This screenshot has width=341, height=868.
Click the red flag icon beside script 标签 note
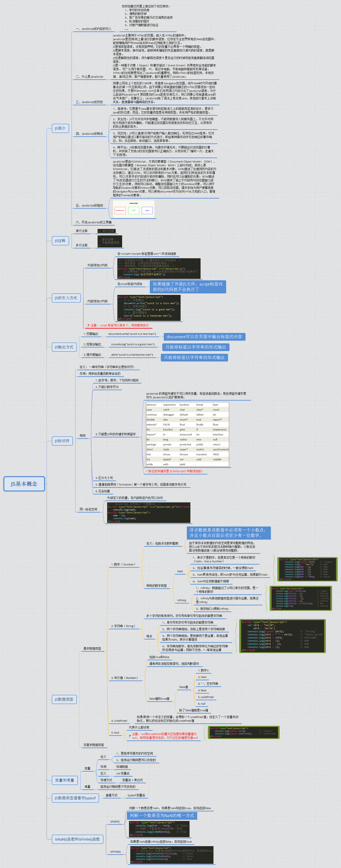[89, 325]
